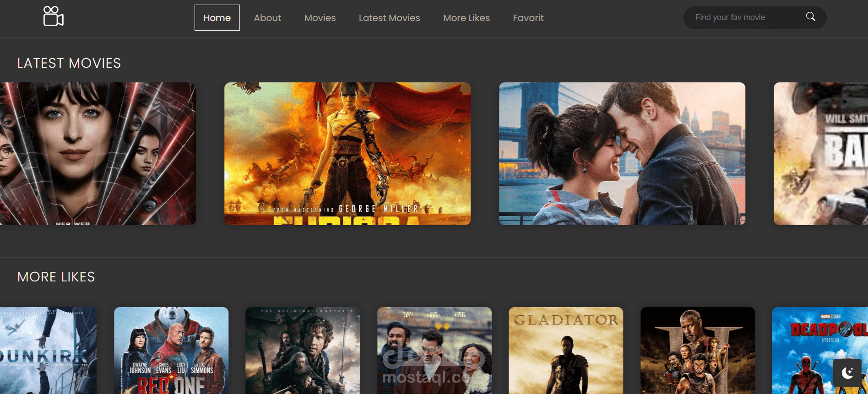Select the Hobbit defining chapter poster
The height and width of the screenshot is (394, 868).
(303, 351)
